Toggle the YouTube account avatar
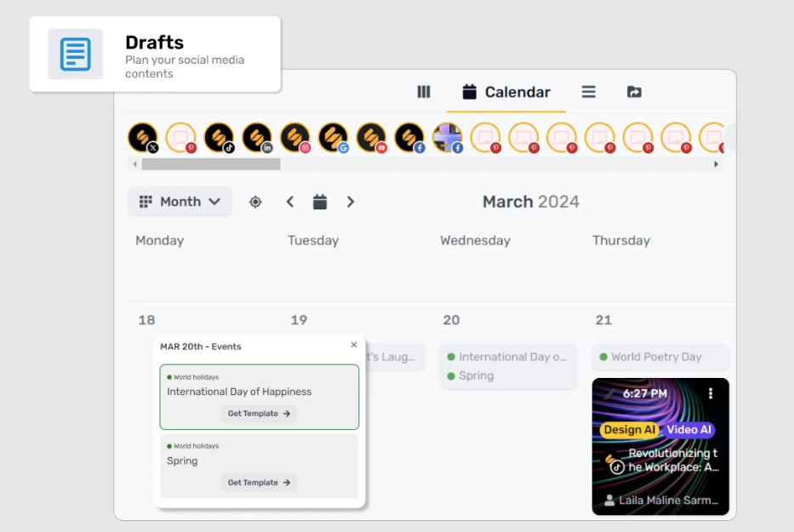The image size is (794, 532). tap(372, 137)
